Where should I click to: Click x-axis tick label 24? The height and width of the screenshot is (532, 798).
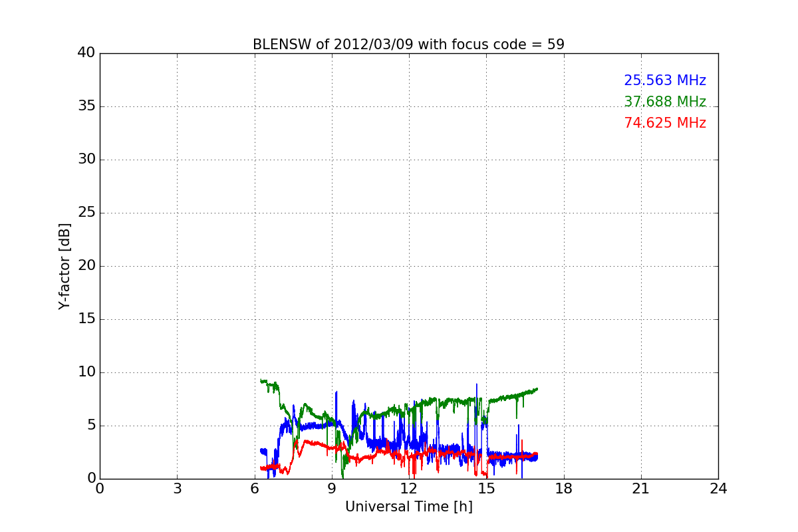click(x=718, y=489)
